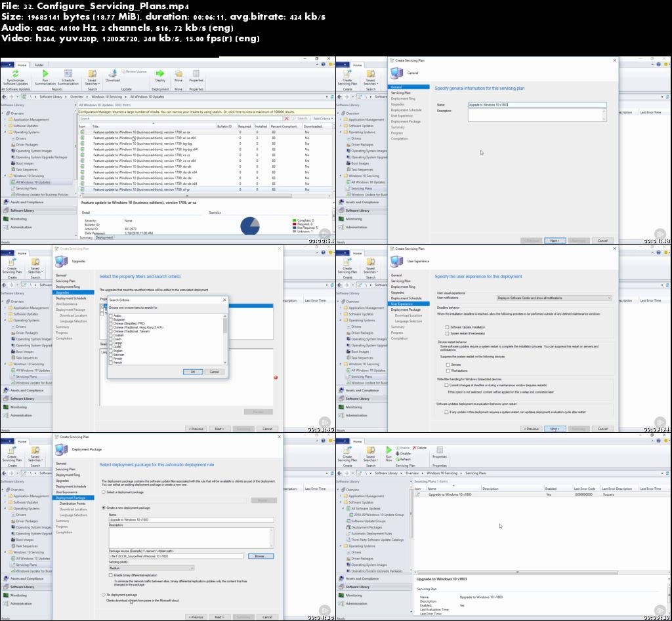This screenshot has height=621, width=672.
Task: Click the green Run Now icon
Action: coord(388,450)
